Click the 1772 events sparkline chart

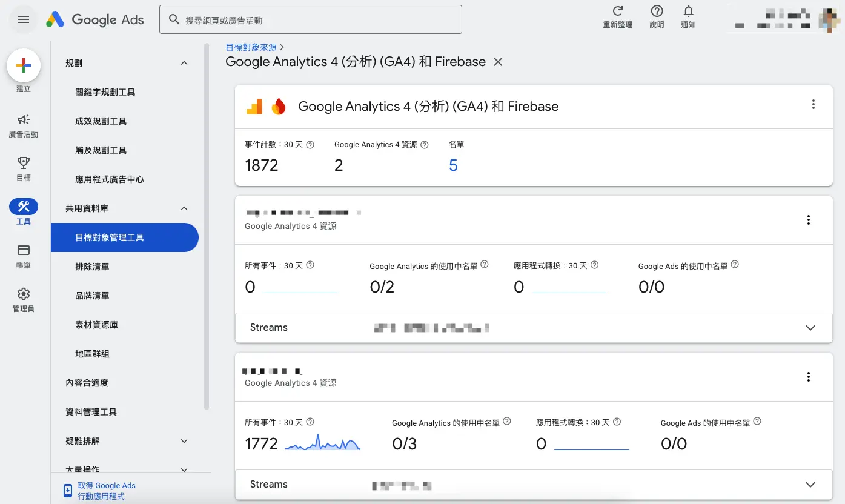click(323, 443)
